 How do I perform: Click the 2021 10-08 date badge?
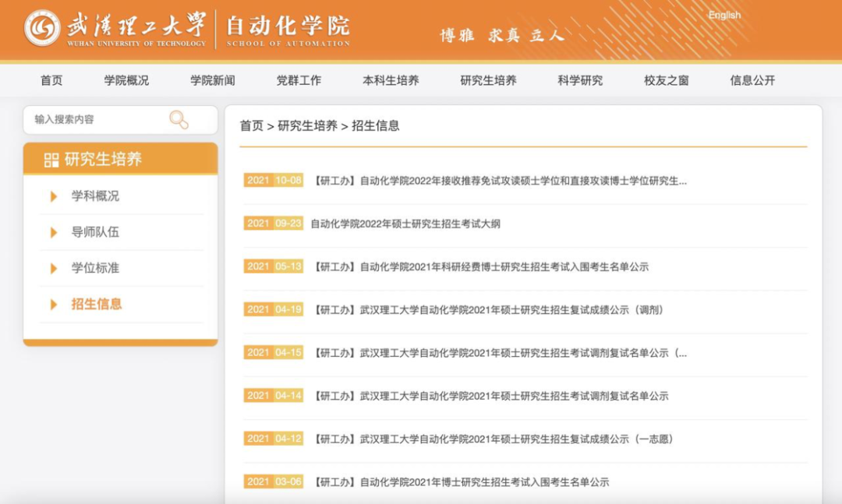tap(274, 181)
